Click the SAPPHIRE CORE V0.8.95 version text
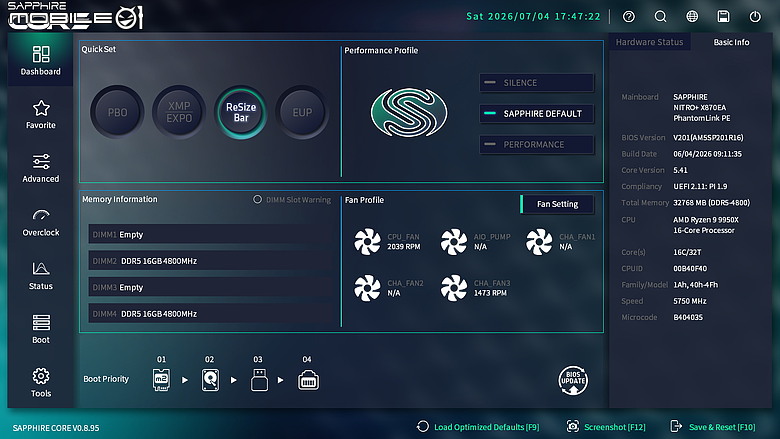780x439 pixels. 56,428
